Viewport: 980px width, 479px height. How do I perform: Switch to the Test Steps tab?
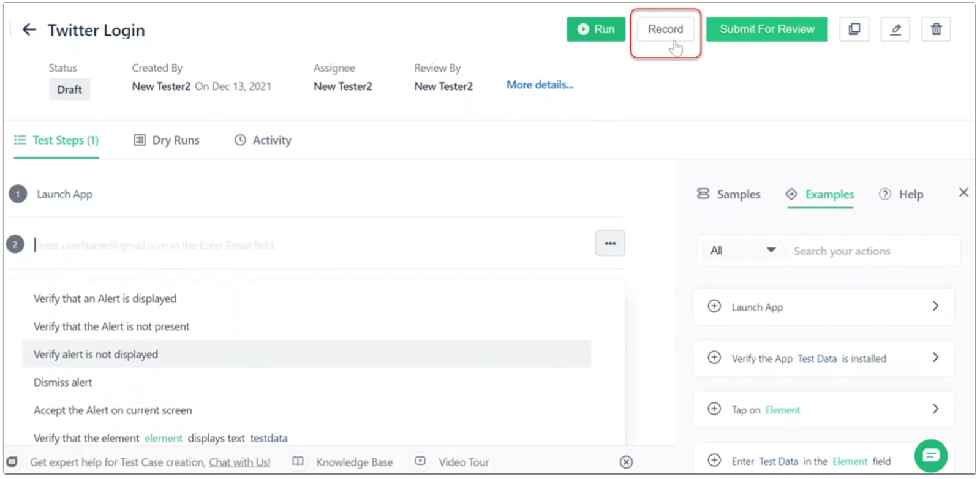click(56, 140)
